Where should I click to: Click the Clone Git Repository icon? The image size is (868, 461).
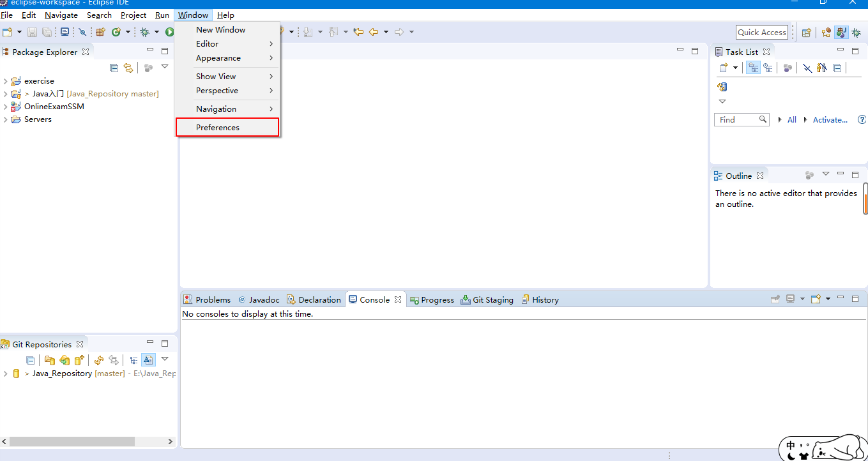pos(65,360)
